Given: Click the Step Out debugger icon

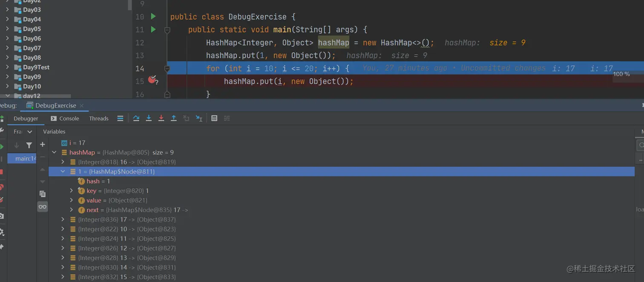Looking at the screenshot, I should point(174,118).
